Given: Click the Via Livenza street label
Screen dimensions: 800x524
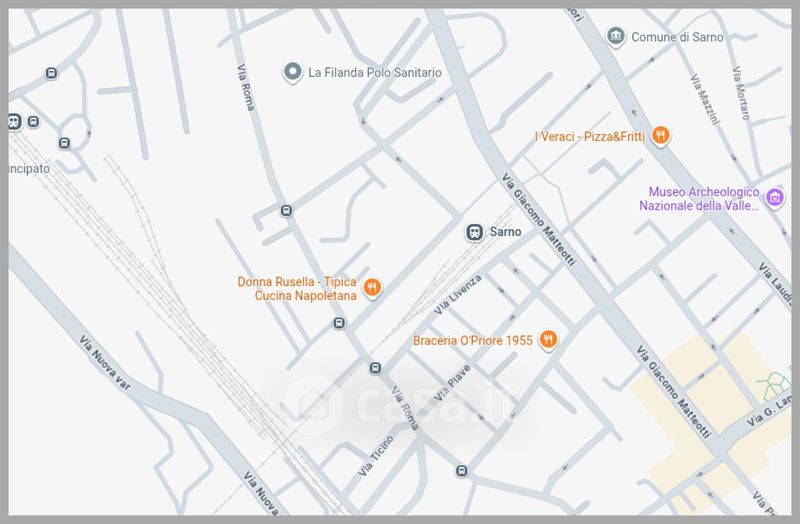Looking at the screenshot, I should 459,291.
